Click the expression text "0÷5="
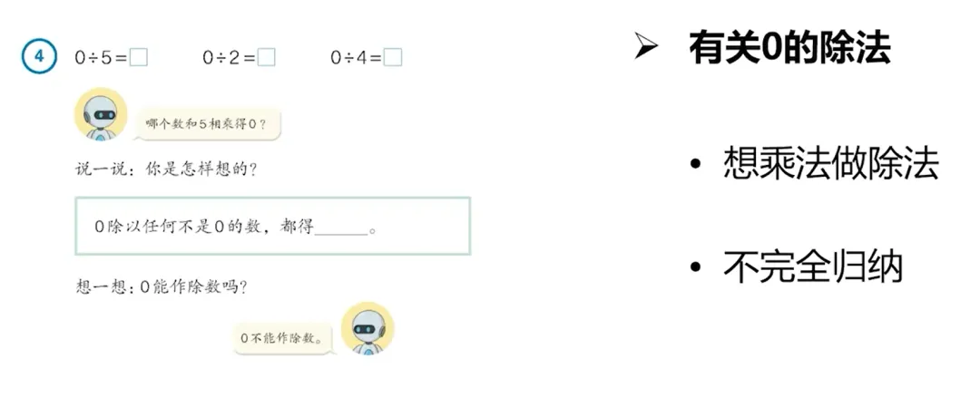Image resolution: width=980 pixels, height=397 pixels. [100, 57]
